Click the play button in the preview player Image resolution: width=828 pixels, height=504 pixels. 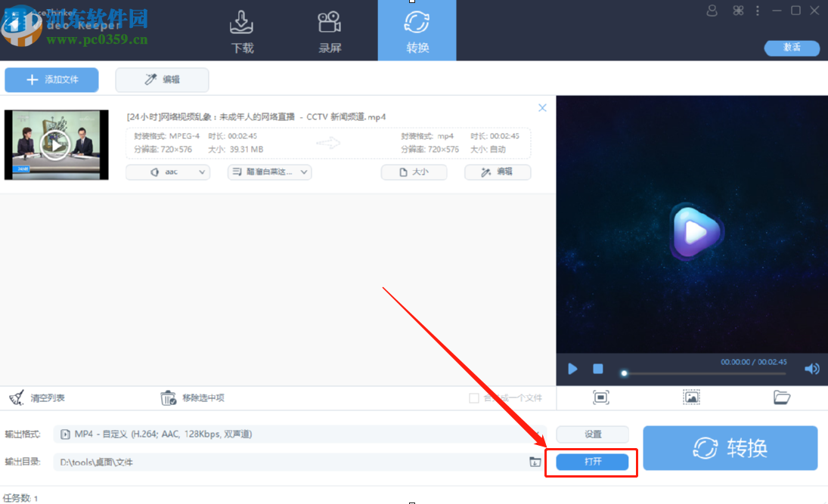572,369
